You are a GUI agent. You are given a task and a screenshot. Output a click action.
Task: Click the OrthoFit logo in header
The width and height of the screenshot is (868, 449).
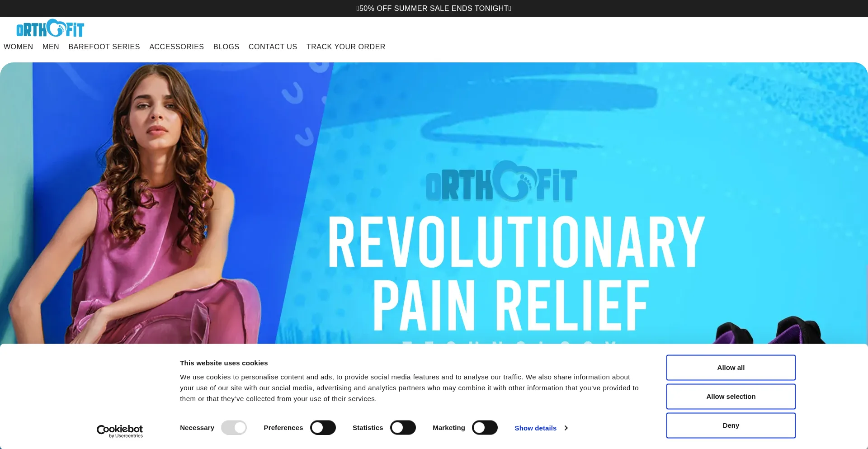coord(50,28)
